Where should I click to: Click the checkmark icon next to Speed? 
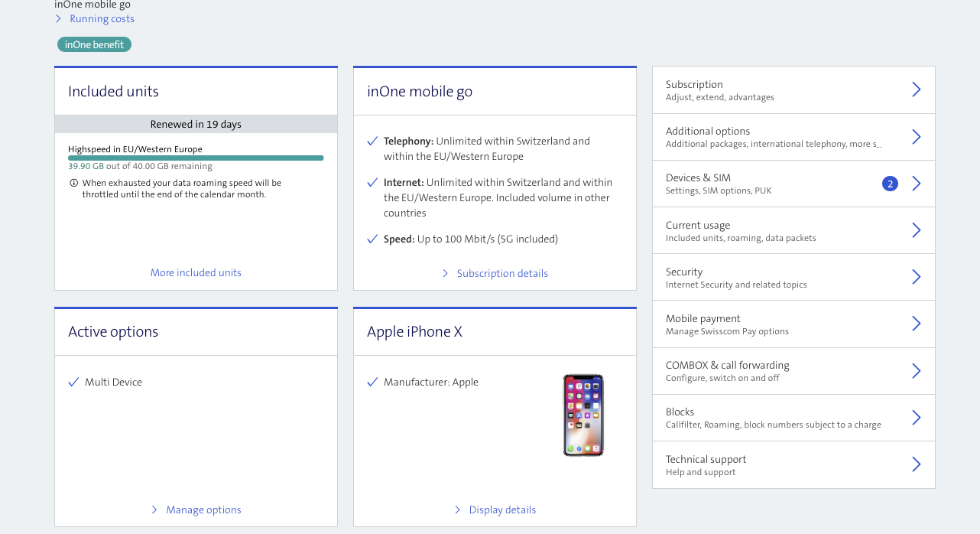pyautogui.click(x=372, y=239)
